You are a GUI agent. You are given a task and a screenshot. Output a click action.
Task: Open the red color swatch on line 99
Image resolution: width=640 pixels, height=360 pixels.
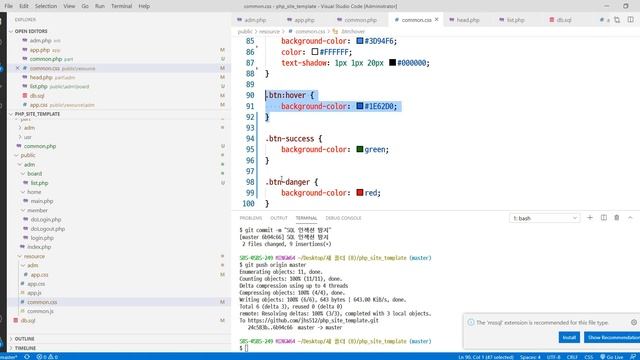(x=360, y=193)
